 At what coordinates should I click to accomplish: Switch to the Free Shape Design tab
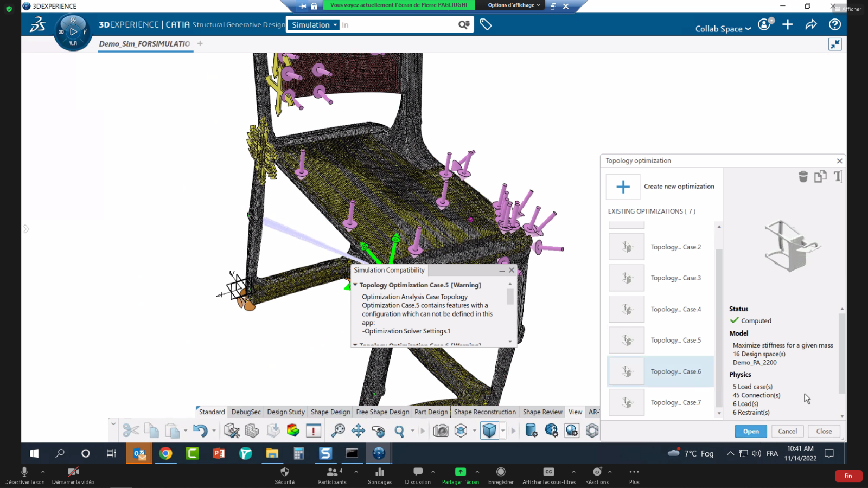382,412
